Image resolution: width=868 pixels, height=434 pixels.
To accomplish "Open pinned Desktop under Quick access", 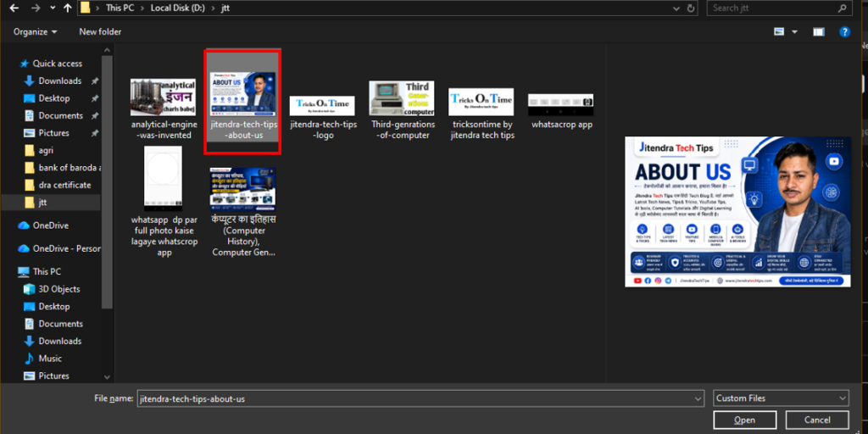I will click(x=53, y=98).
